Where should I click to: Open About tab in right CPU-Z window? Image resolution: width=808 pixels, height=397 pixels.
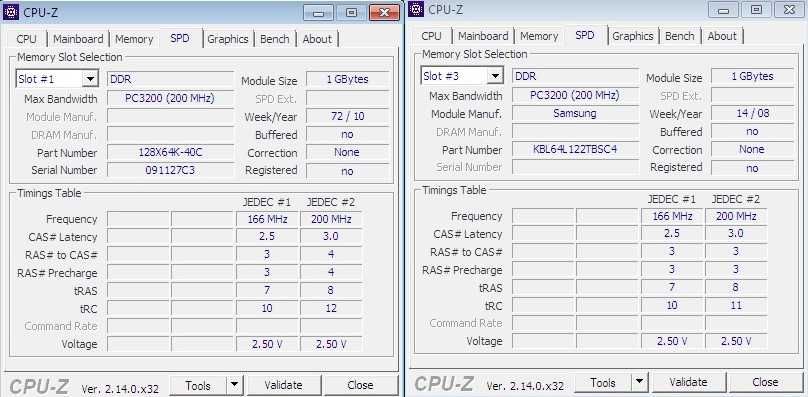point(722,36)
